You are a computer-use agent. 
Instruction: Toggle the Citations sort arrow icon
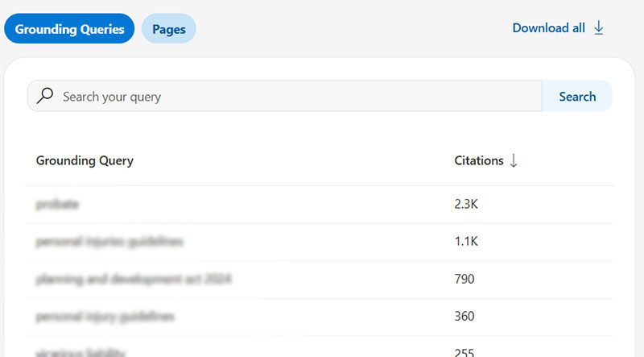(514, 160)
